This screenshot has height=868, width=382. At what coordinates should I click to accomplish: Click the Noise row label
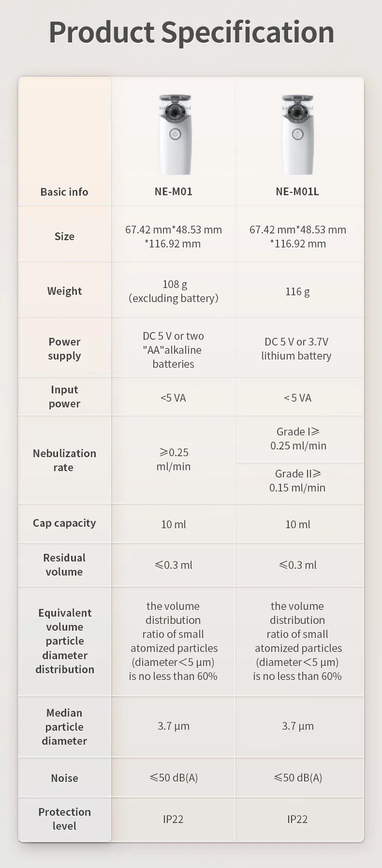pos(64,778)
